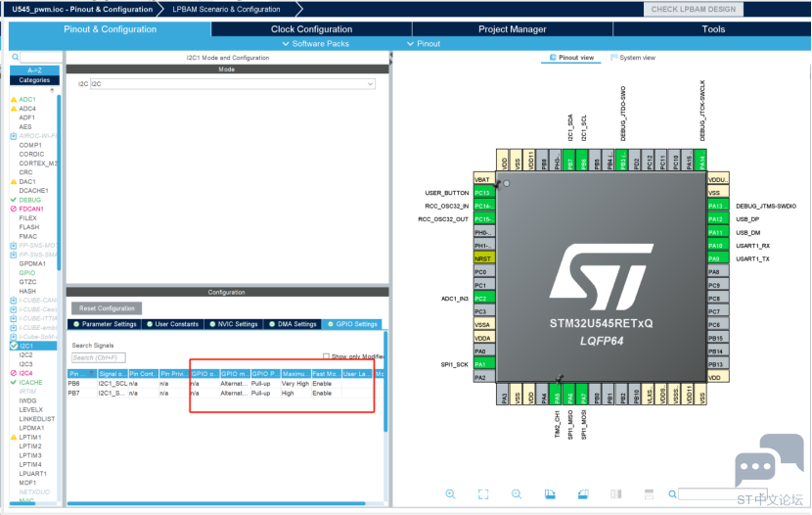Open the Tools tab
This screenshot has width=812, height=515.
[713, 29]
